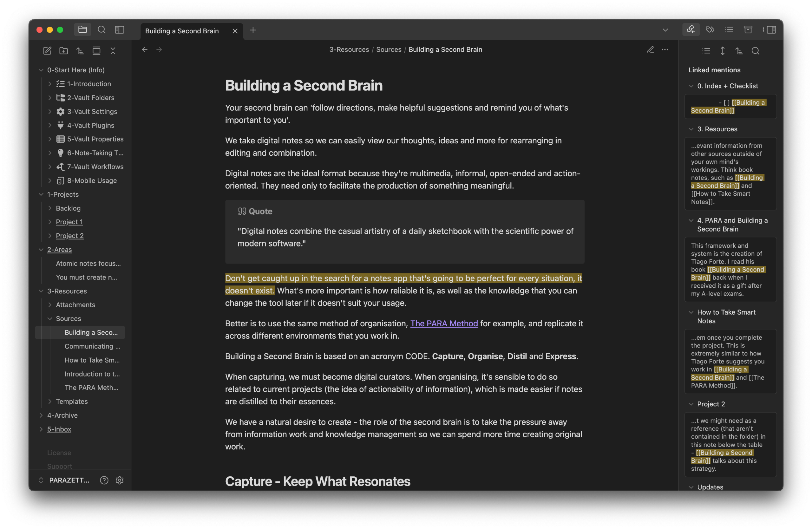The image size is (812, 529).
Task: Open The PARA Method link
Action: click(444, 323)
